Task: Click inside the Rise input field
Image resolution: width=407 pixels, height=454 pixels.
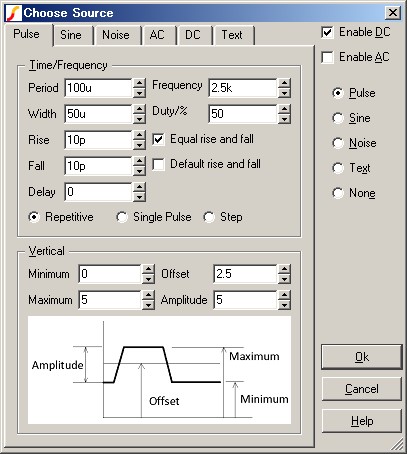Action: [99, 140]
